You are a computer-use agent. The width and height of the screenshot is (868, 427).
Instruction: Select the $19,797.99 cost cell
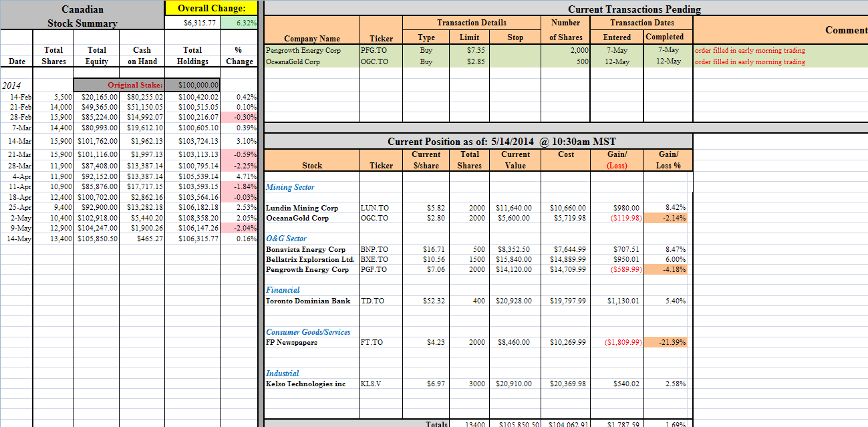point(565,301)
